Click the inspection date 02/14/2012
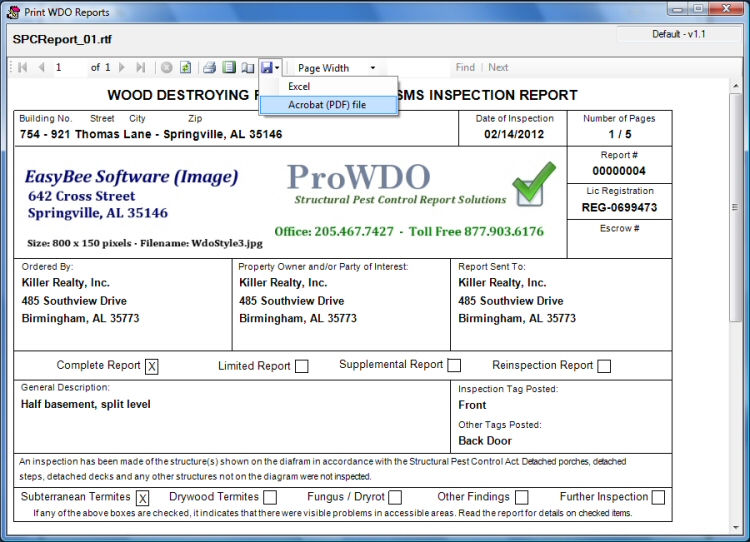Image resolution: width=750 pixels, height=542 pixels. pyautogui.click(x=514, y=134)
